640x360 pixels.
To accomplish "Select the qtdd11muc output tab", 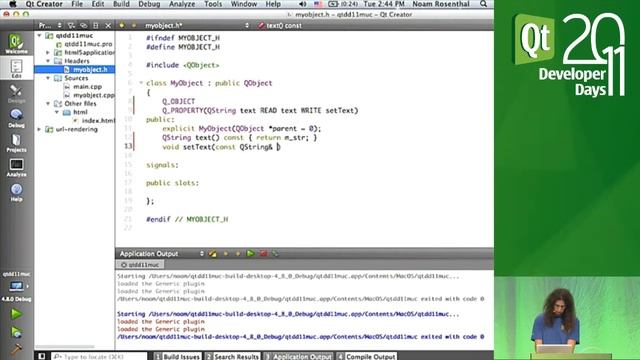I will [140, 265].
